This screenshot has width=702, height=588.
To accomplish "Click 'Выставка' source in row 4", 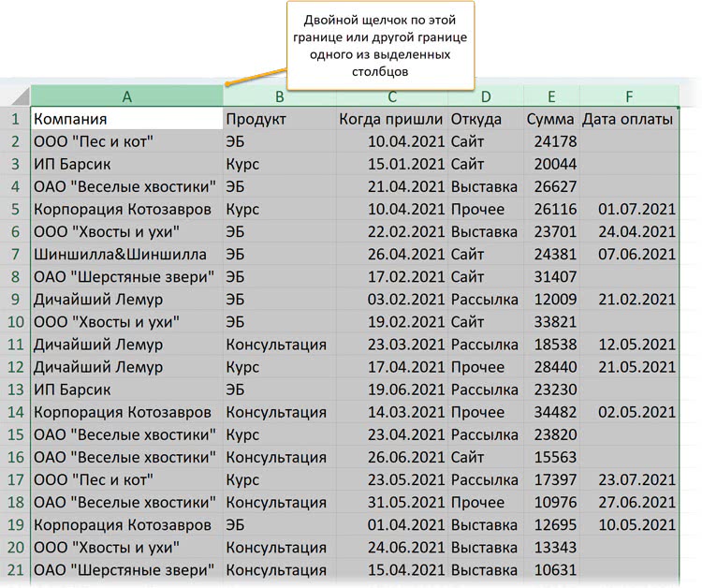I will click(x=486, y=186).
